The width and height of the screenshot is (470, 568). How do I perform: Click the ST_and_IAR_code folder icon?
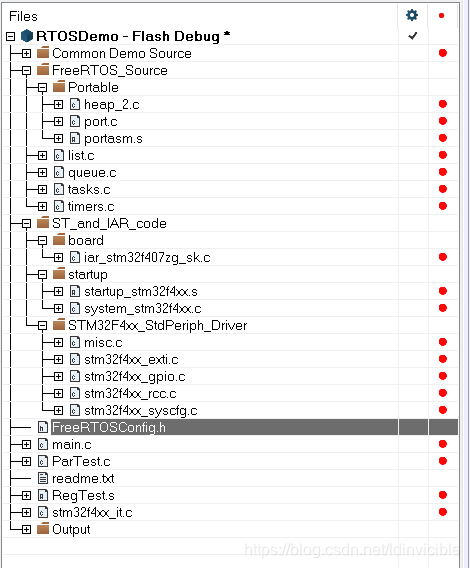click(x=43, y=223)
